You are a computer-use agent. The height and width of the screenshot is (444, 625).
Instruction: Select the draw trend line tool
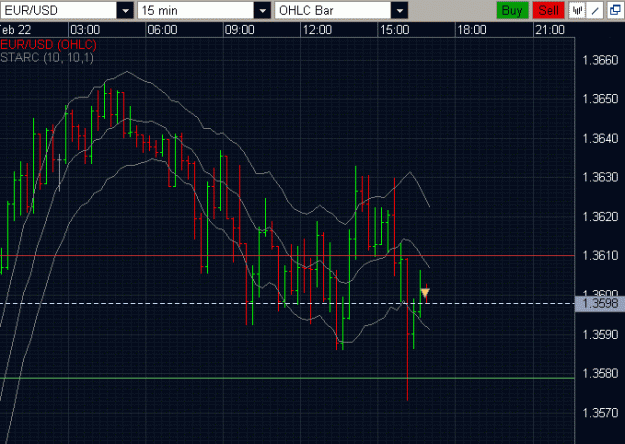(x=595, y=10)
